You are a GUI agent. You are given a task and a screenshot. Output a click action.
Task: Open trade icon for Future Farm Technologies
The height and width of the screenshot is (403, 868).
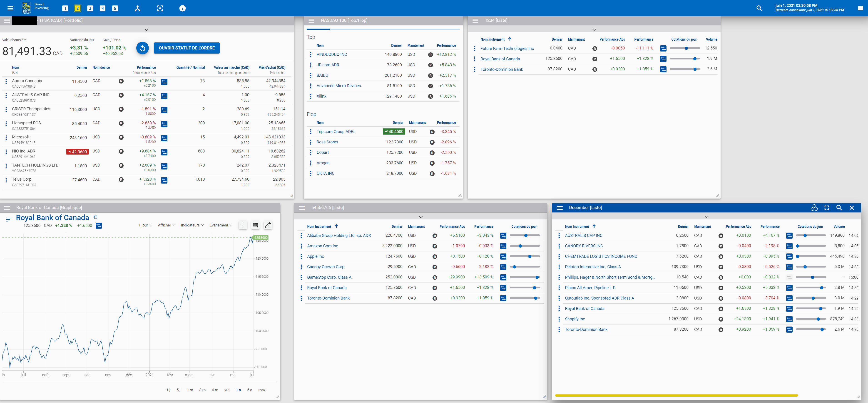(663, 49)
